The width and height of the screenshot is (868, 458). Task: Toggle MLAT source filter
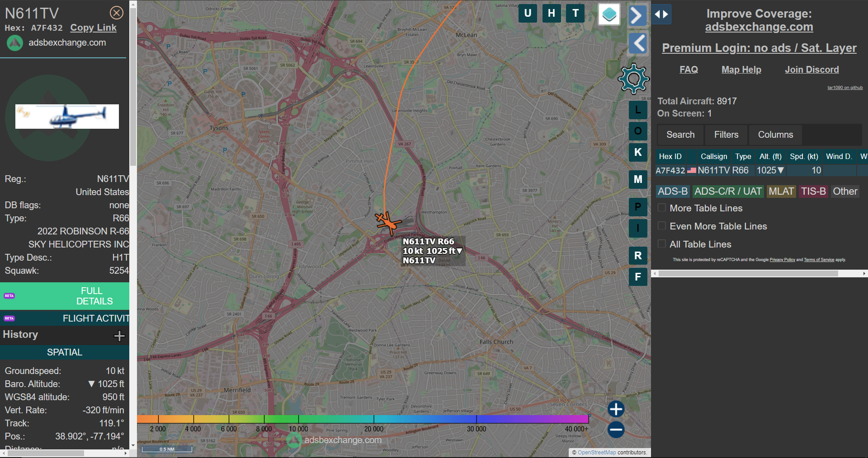tap(781, 192)
